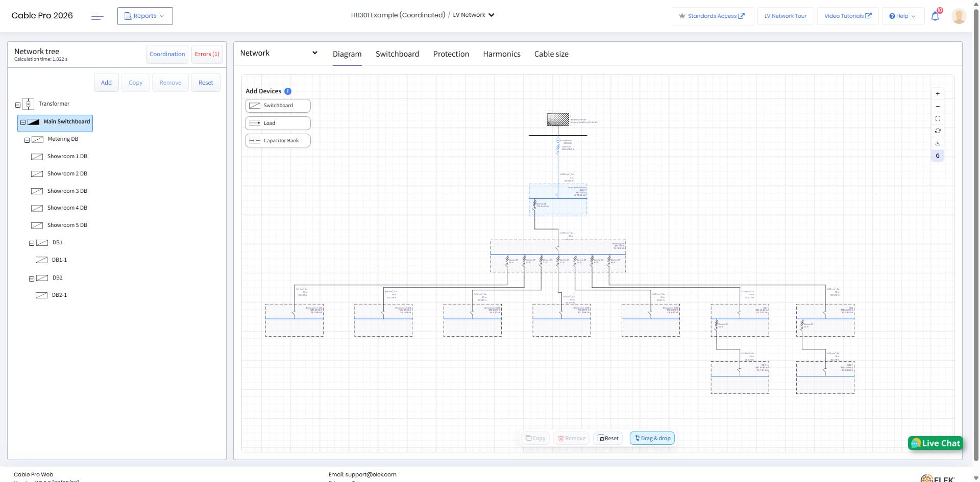Switch to the Harmonics tab

coord(502,54)
